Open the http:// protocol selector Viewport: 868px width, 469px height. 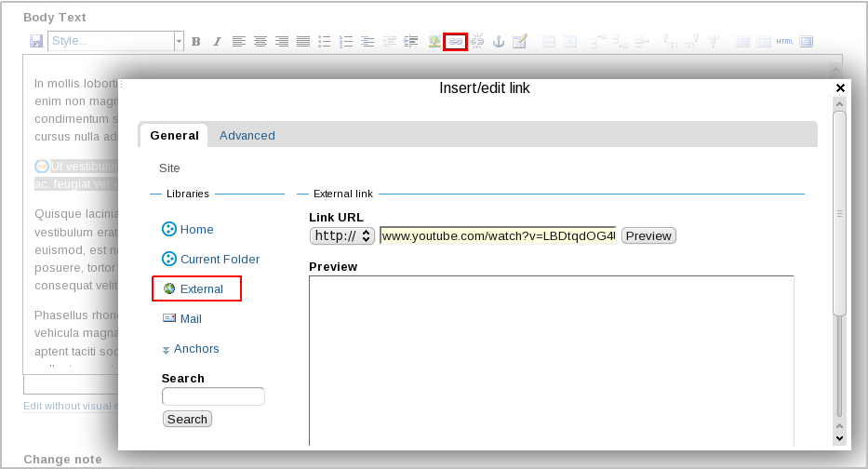point(341,236)
